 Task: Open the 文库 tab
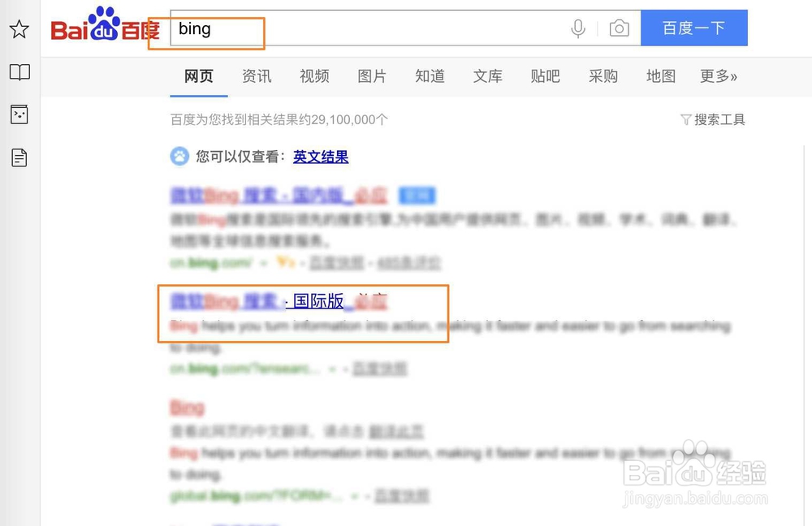487,76
